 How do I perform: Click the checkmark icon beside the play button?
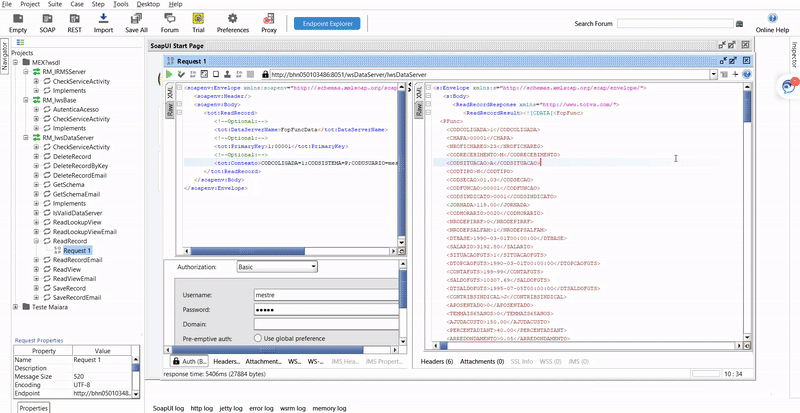click(181, 75)
